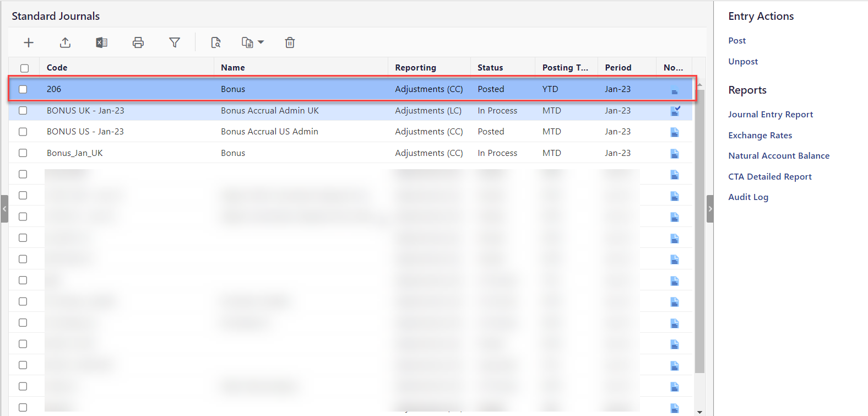Click the 'Standard Journals' page title
The height and width of the screenshot is (416, 868).
pos(56,16)
